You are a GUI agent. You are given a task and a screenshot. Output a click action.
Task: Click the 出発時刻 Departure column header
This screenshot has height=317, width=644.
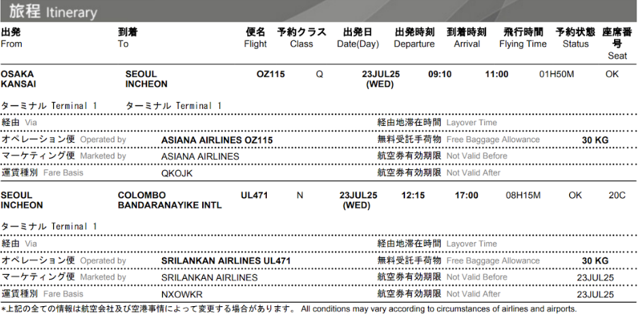click(414, 38)
